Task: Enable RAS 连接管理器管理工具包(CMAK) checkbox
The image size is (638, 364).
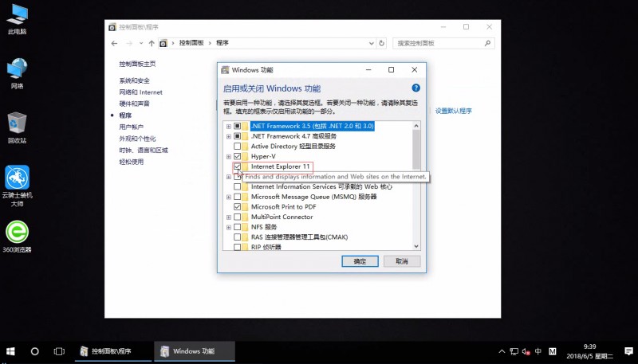Action: coord(237,237)
